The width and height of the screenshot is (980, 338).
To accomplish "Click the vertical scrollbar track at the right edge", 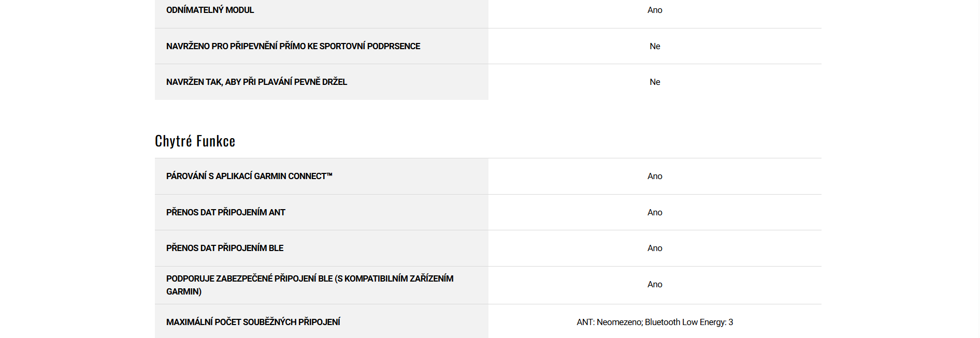I will 977,169.
